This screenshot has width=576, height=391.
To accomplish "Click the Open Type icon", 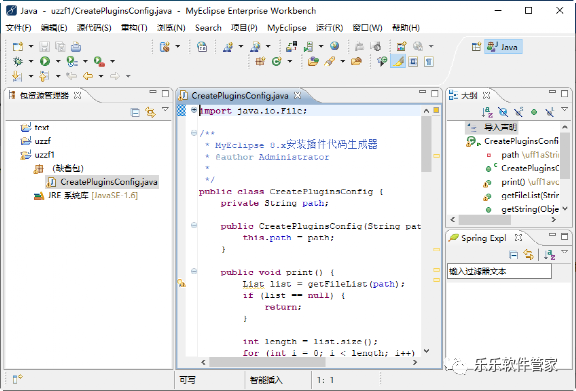I will coord(313,61).
